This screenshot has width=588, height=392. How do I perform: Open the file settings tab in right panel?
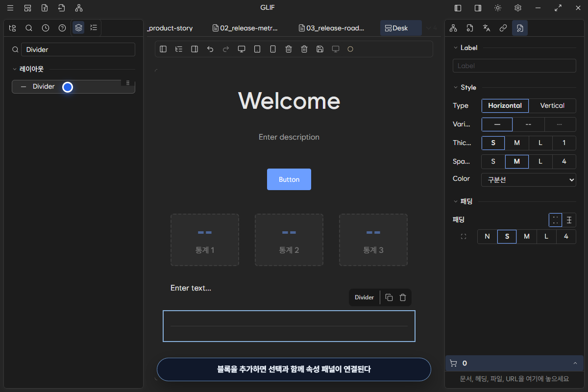(x=470, y=28)
